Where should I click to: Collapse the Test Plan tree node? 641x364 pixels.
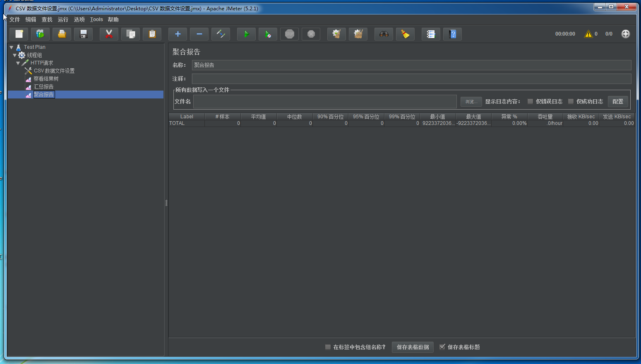pyautogui.click(x=12, y=47)
